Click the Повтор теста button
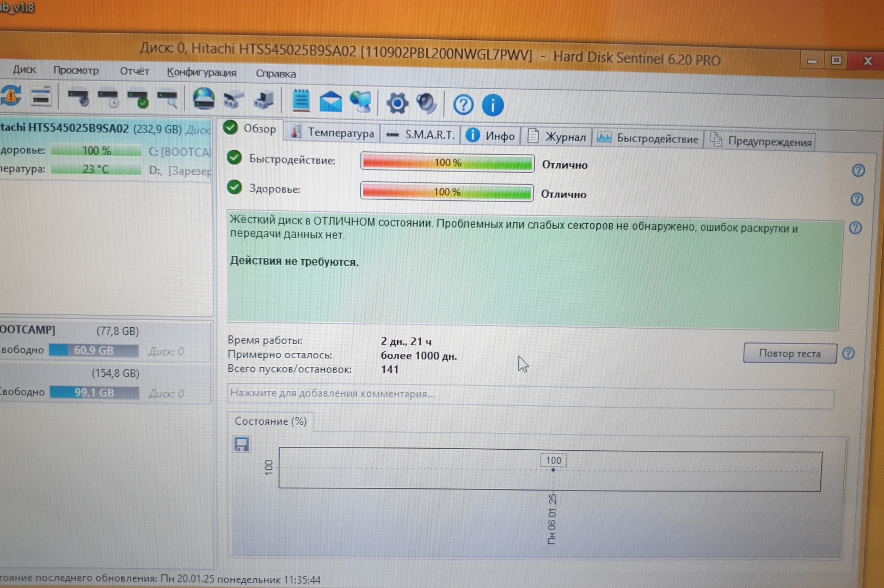The width and height of the screenshot is (884, 588). (790, 353)
